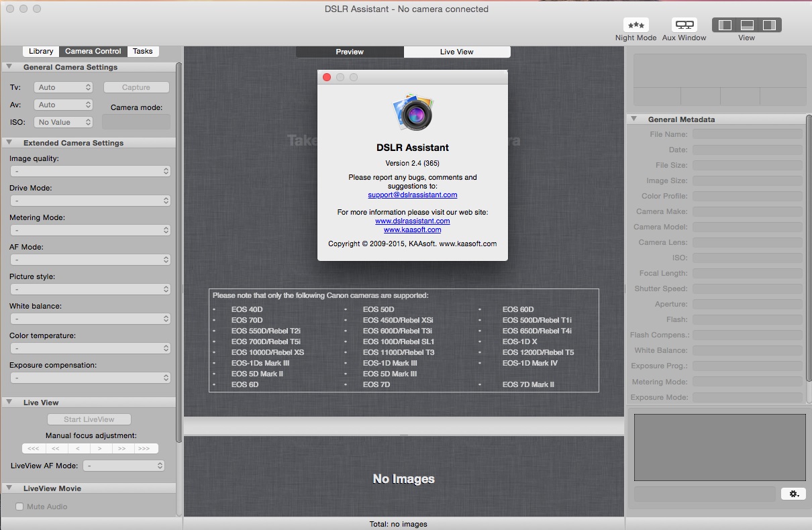Viewport: 812px width, 530px height.
Task: Select the Camera Control tab
Action: point(93,51)
